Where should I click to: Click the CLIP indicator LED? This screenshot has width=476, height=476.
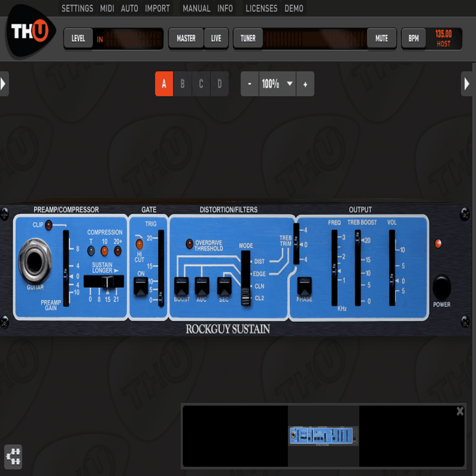[x=48, y=225]
